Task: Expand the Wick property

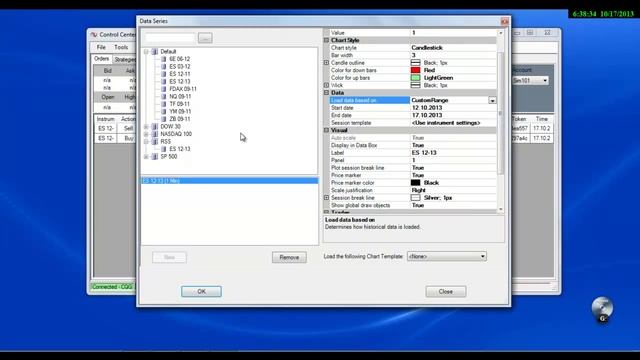Action: point(327,85)
